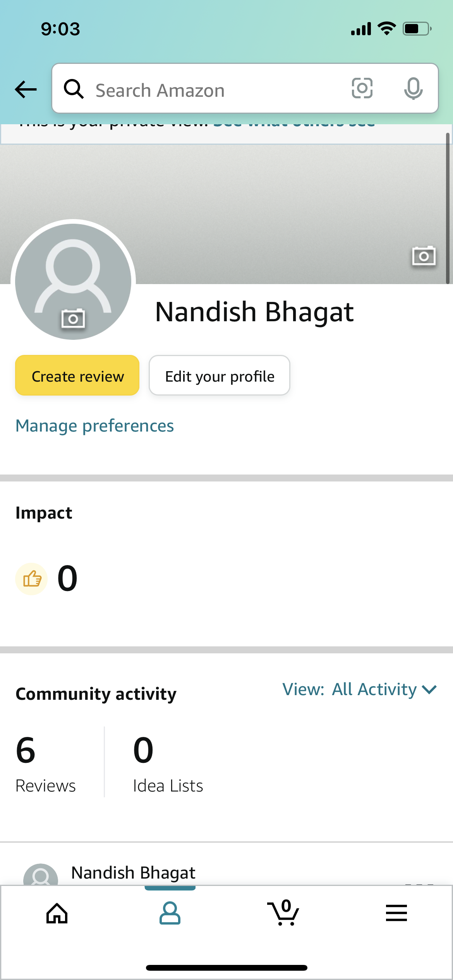Click Edit your profile button

pos(220,375)
